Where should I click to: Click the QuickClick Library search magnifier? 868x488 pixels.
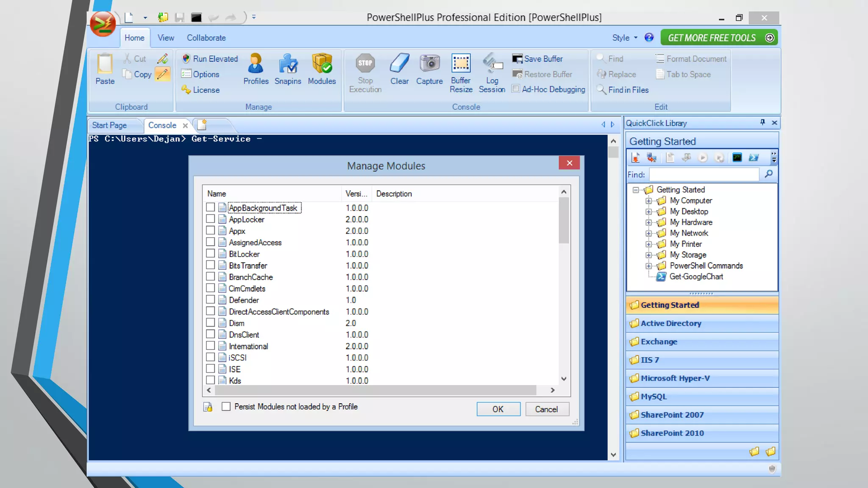(x=768, y=174)
